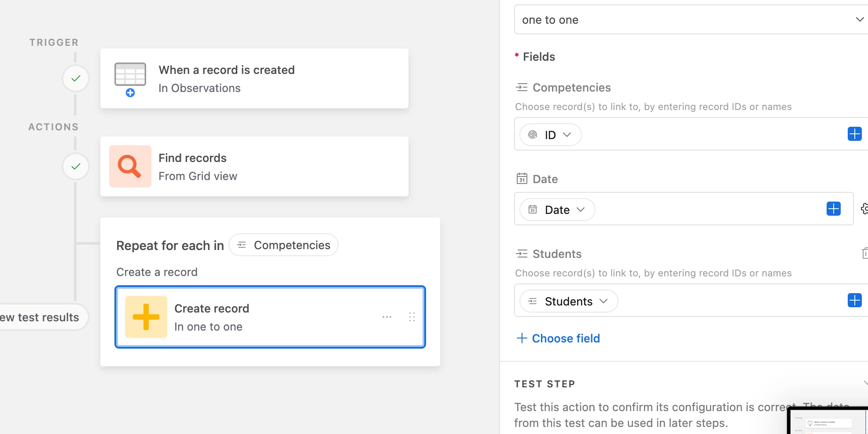Click the drag handle on Create record
The height and width of the screenshot is (434, 868).
(412, 317)
